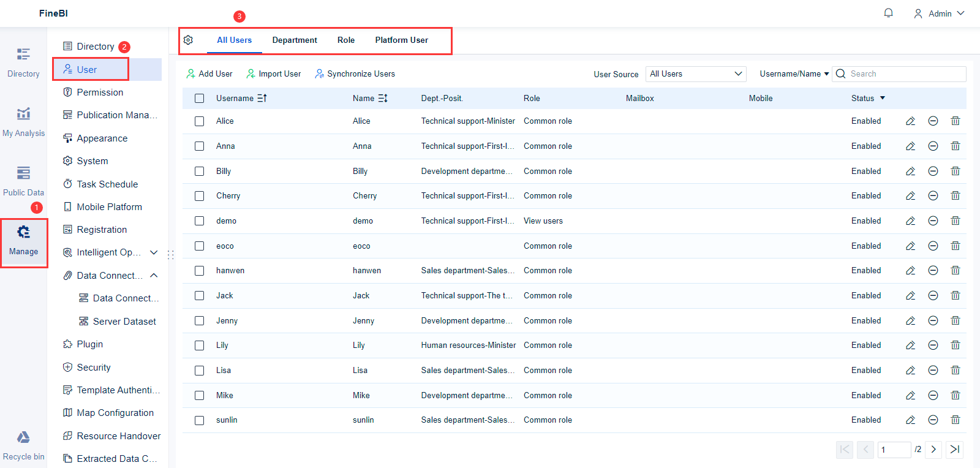Image resolution: width=980 pixels, height=468 pixels.
Task: Delete user eoco with the trash icon
Action: point(956,246)
